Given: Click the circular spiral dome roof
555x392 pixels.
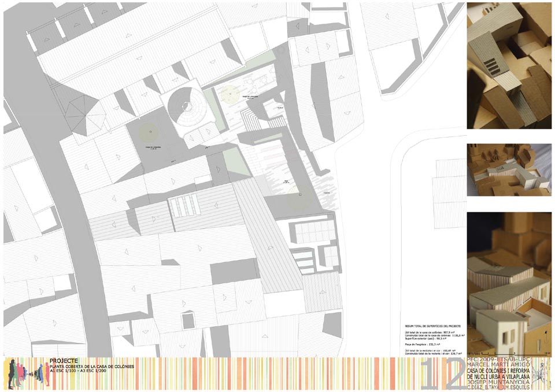Looking at the screenshot, I should click(x=188, y=106).
